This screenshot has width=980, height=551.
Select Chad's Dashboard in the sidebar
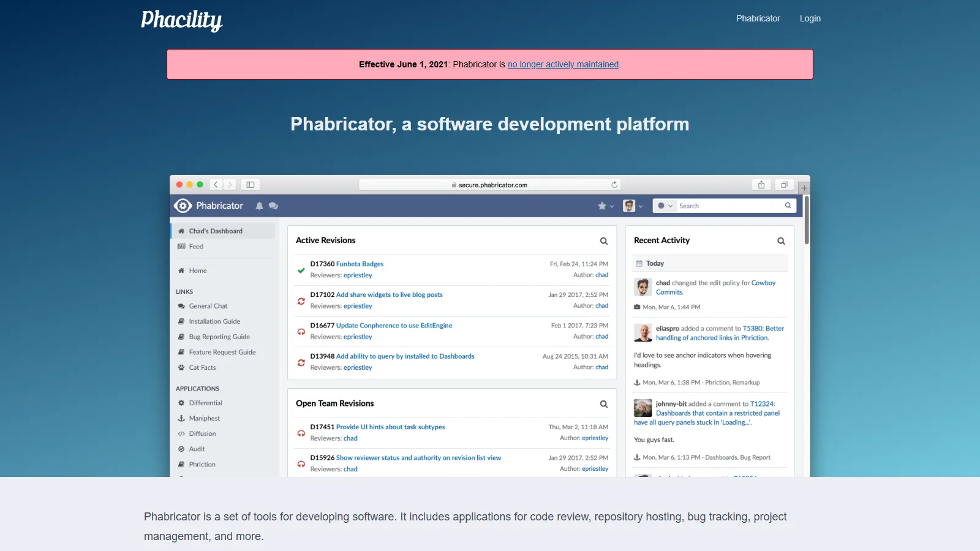point(216,231)
